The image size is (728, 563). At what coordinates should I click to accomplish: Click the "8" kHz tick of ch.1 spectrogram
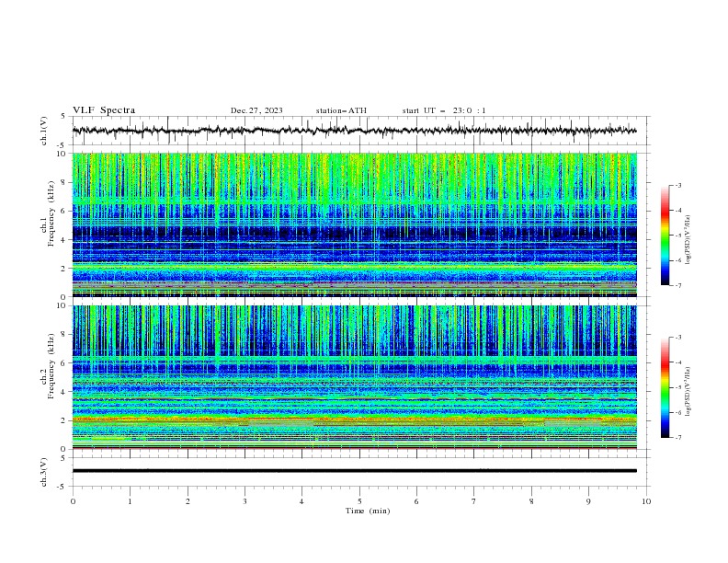(63, 182)
